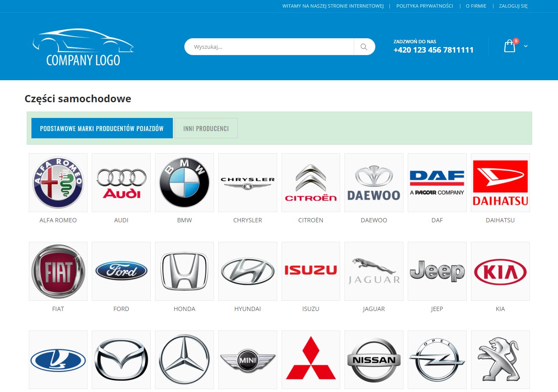Click Zaloguj się to log in
This screenshot has height=392, width=558.
point(513,6)
